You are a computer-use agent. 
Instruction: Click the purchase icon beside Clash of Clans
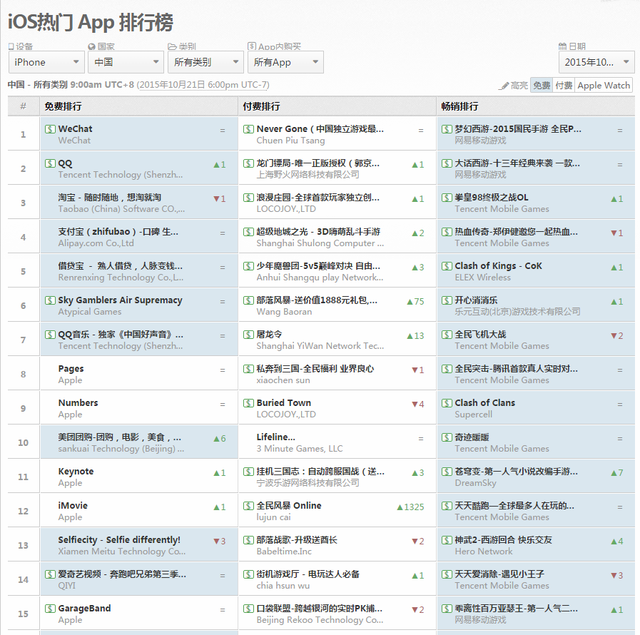[447, 403]
